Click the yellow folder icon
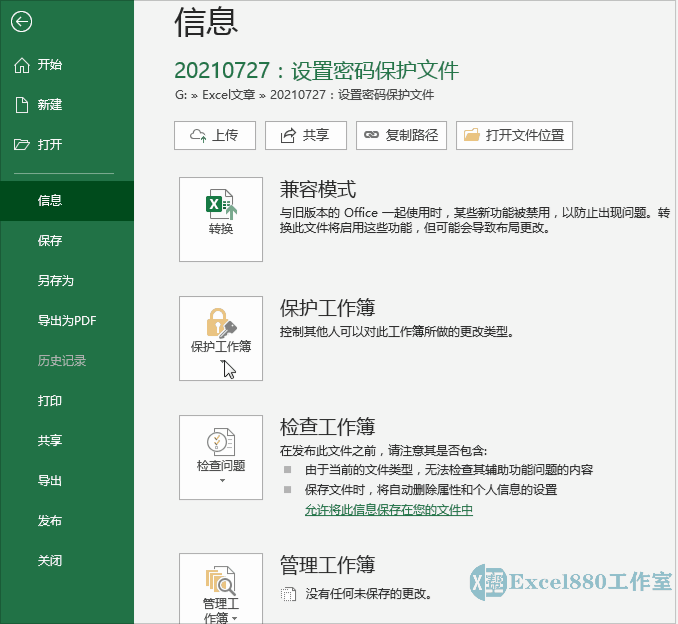The width and height of the screenshot is (678, 624). point(472,135)
